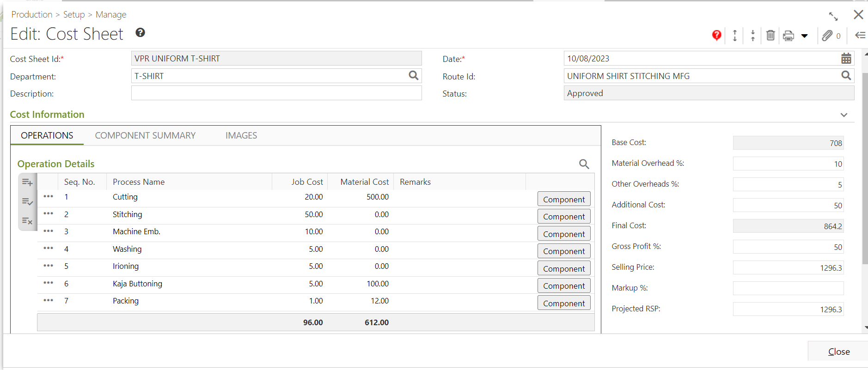Screen dimensions: 868x370
Task: Click the Projected RSP field
Action: tap(788, 309)
